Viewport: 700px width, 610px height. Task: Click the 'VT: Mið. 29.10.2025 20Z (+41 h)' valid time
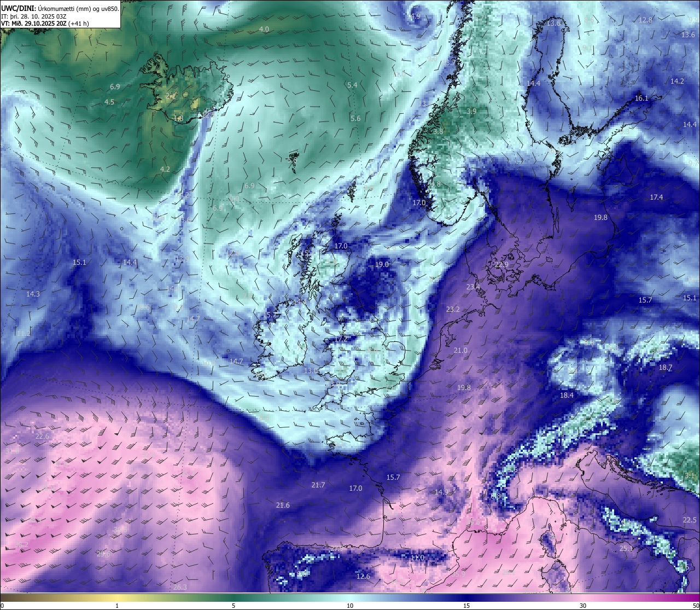(45, 24)
